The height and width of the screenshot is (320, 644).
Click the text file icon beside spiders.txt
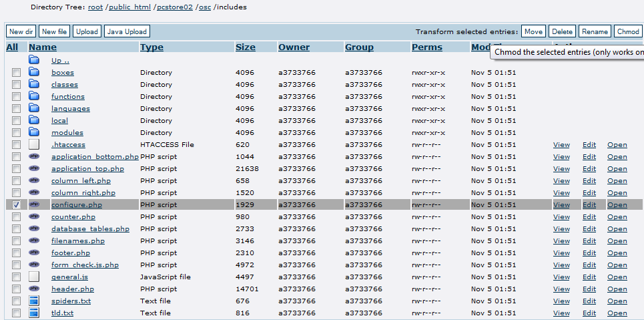pyautogui.click(x=33, y=301)
